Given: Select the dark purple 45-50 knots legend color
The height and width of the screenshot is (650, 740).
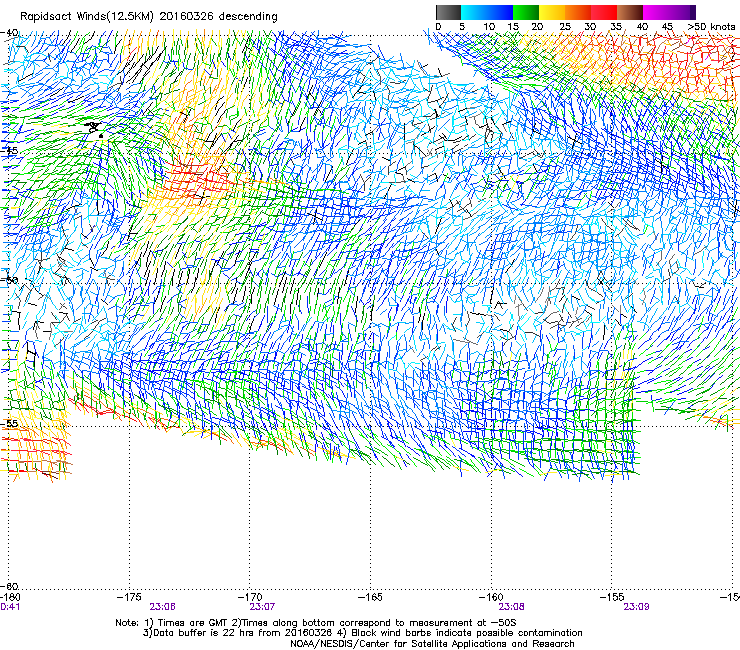Looking at the screenshot, I should pos(682,12).
